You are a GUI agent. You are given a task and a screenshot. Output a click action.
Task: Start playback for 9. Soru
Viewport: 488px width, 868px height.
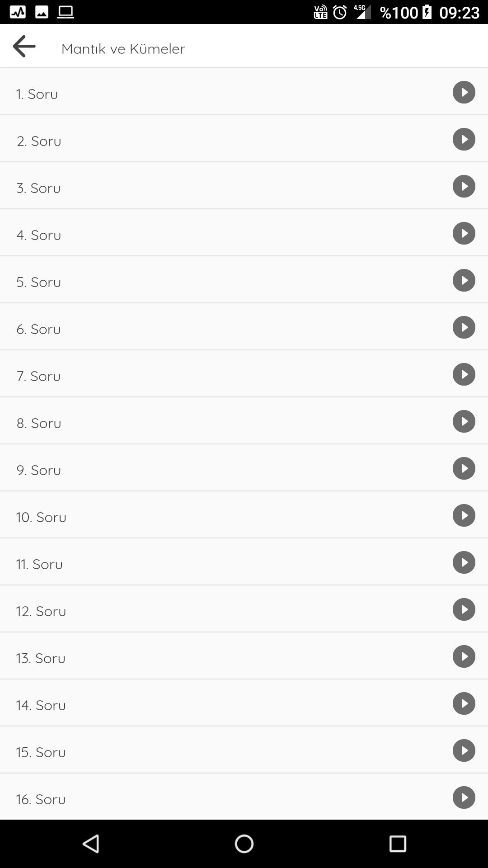click(x=464, y=468)
